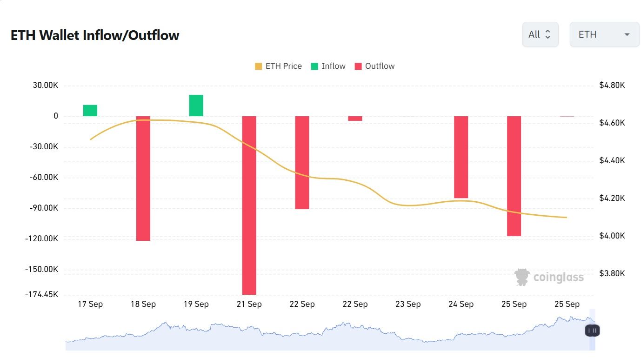Viewport: 641px width, 364px height.
Task: Toggle the ETH Price line visibility
Action: (278, 66)
